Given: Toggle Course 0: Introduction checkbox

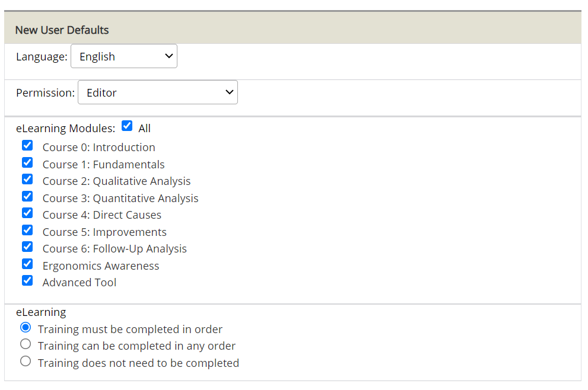Looking at the screenshot, I should point(27,145).
